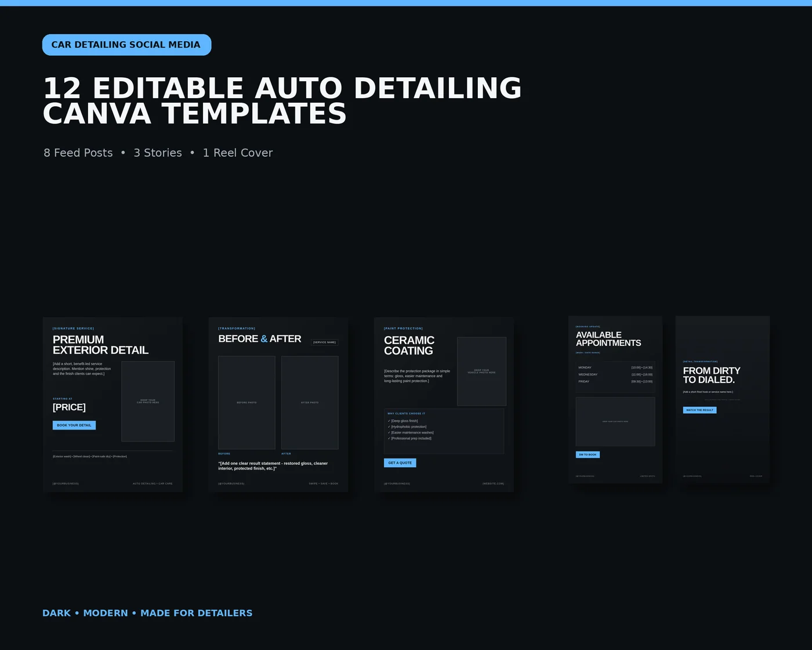Click the 'AFTER' caption under the right photo
812x650 pixels.
287,454
